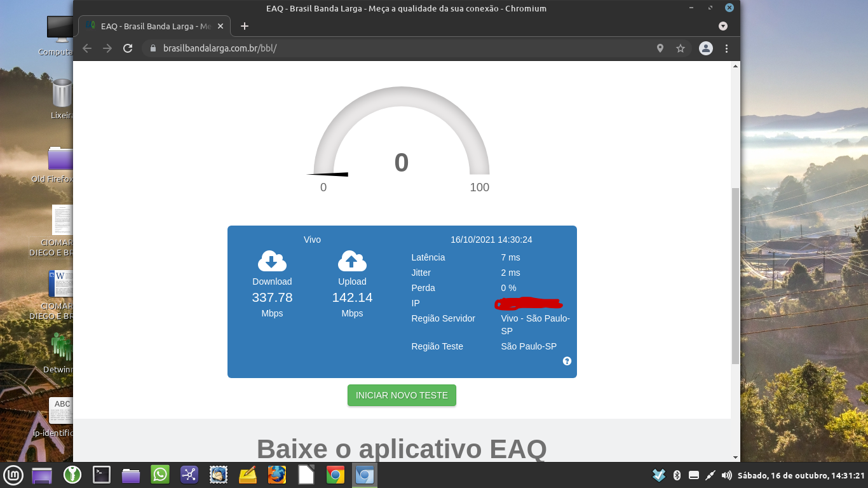Image resolution: width=868 pixels, height=488 pixels.
Task: Open WhatsApp from the taskbar
Action: point(160,475)
